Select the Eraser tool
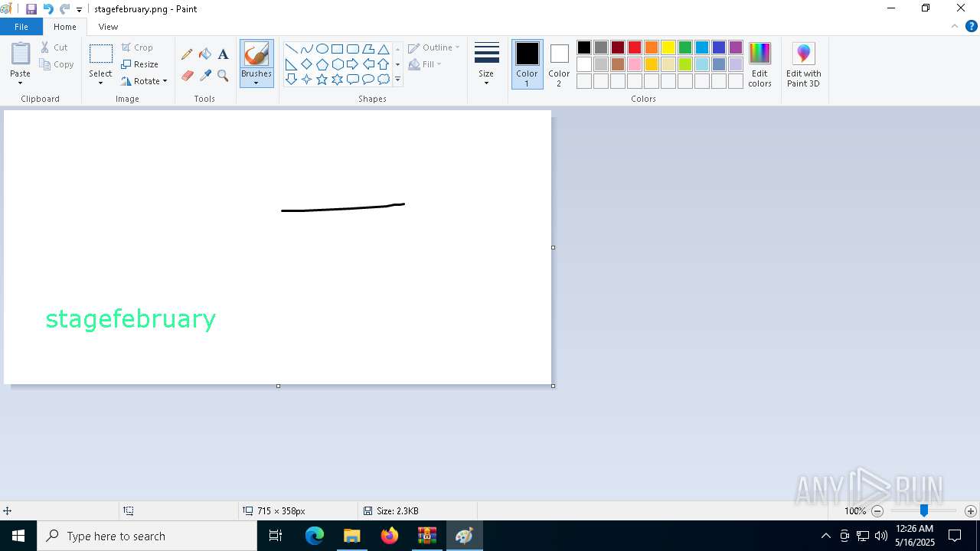This screenshot has height=551, width=980. pyautogui.click(x=187, y=76)
